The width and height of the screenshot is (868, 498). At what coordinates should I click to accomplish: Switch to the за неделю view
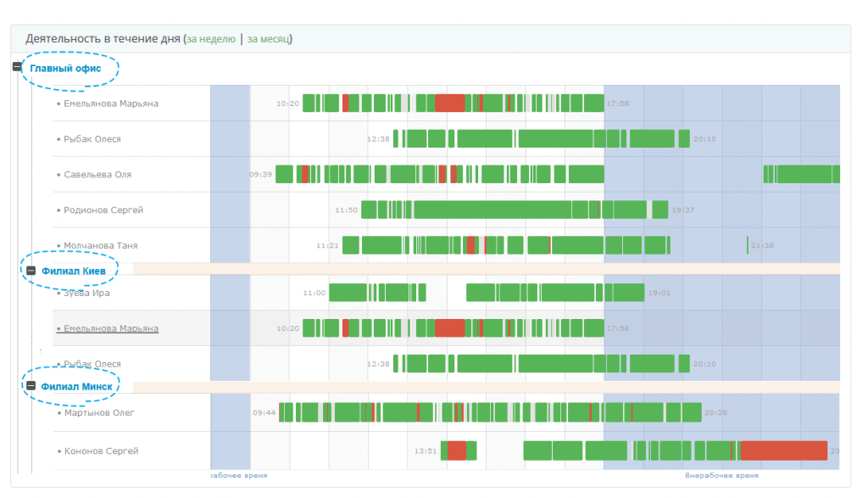pos(211,39)
